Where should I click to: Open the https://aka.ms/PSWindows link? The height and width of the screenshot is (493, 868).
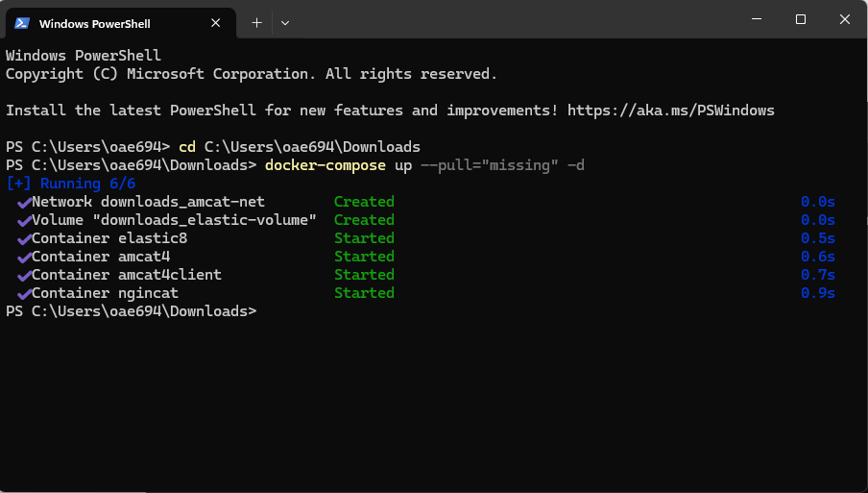pos(670,111)
